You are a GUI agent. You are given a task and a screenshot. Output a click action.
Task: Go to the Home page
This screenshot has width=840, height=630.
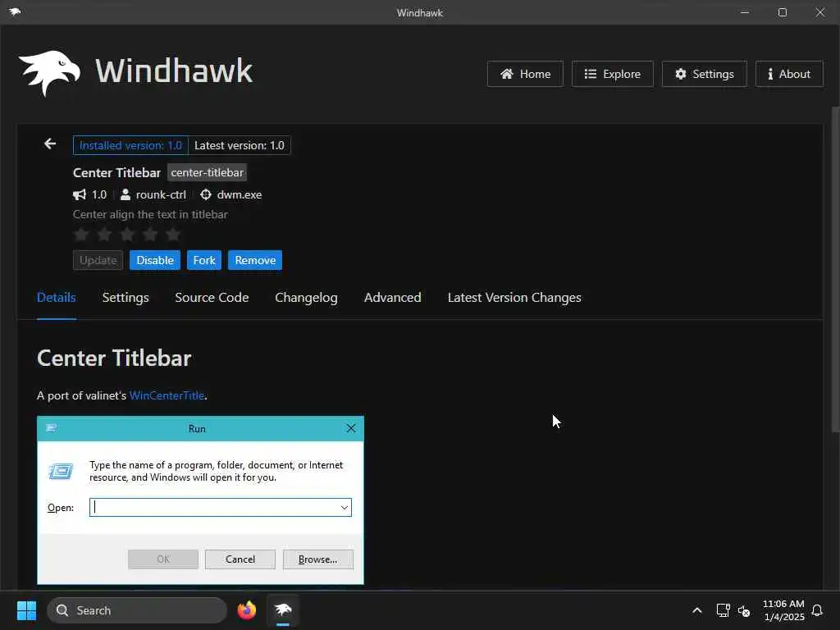(525, 74)
